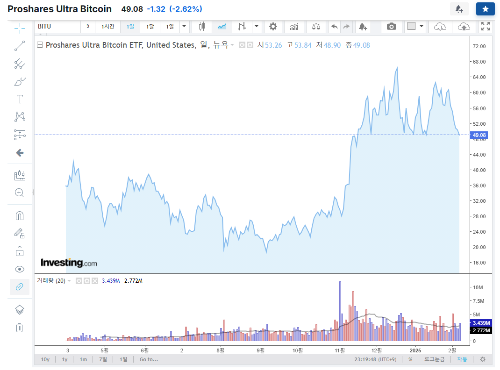Viewport: 500px width, 370px height.
Task: Click the undo arrow
Action: (334, 26)
